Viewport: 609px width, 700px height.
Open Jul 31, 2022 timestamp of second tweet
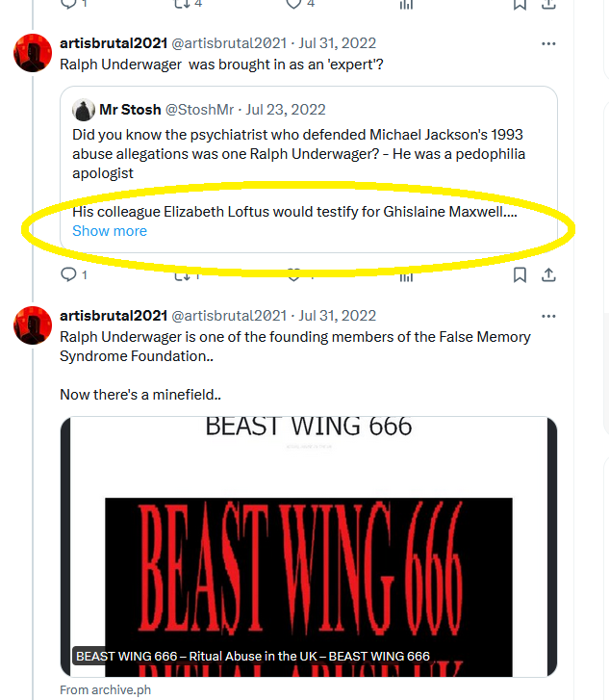coord(338,316)
